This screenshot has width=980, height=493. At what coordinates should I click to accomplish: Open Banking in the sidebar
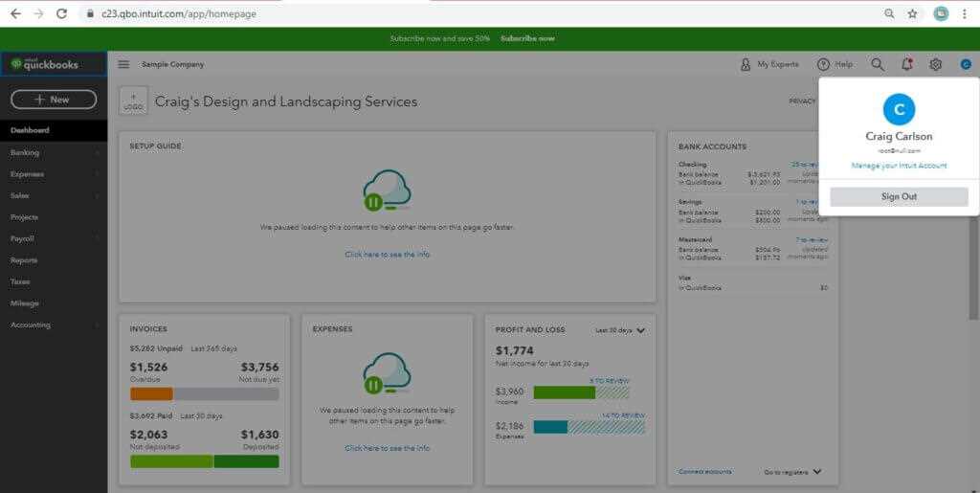[x=54, y=152]
